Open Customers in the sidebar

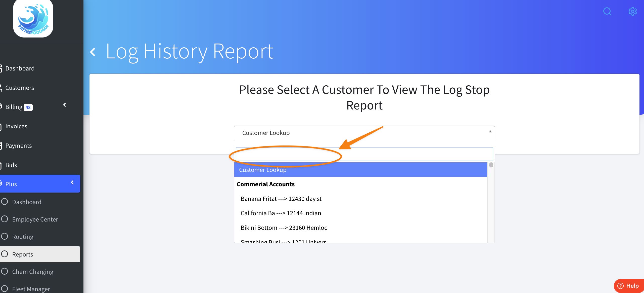(x=20, y=88)
